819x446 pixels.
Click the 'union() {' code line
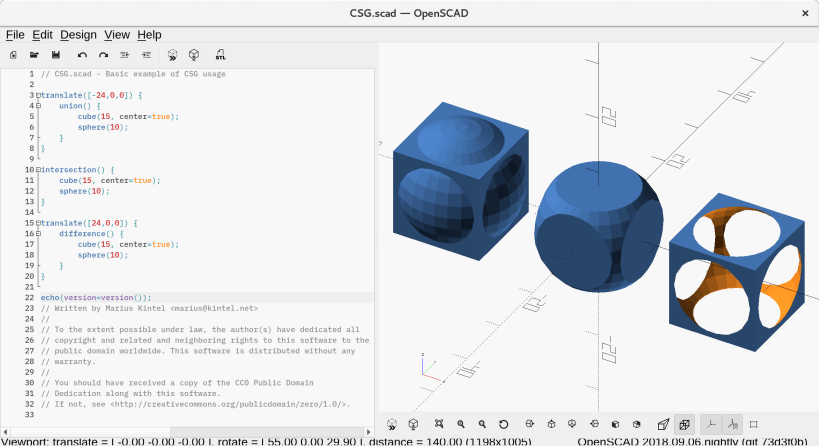(80, 106)
